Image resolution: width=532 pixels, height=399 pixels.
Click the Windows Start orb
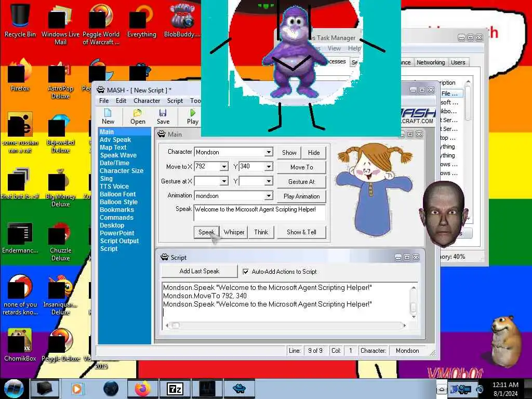pyautogui.click(x=14, y=389)
